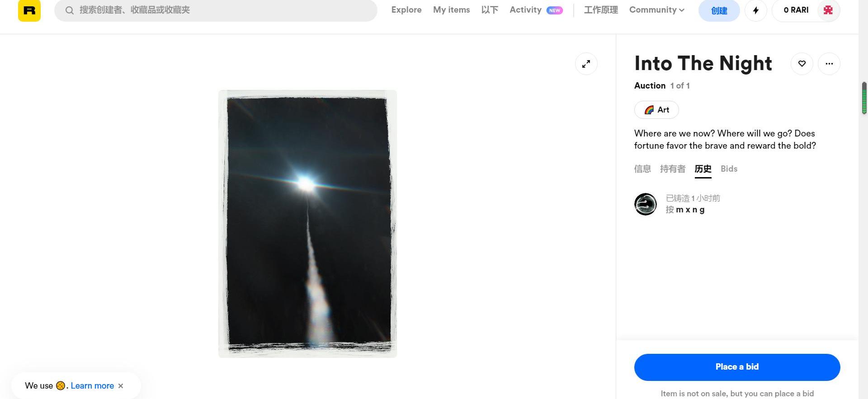
Task: Open the cookie Learn more link
Action: tap(92, 385)
